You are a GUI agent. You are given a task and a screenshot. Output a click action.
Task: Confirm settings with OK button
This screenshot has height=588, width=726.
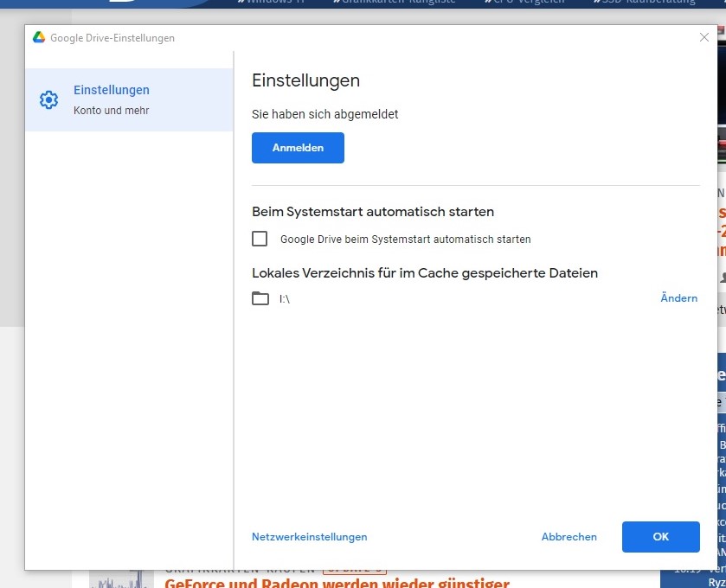(661, 537)
